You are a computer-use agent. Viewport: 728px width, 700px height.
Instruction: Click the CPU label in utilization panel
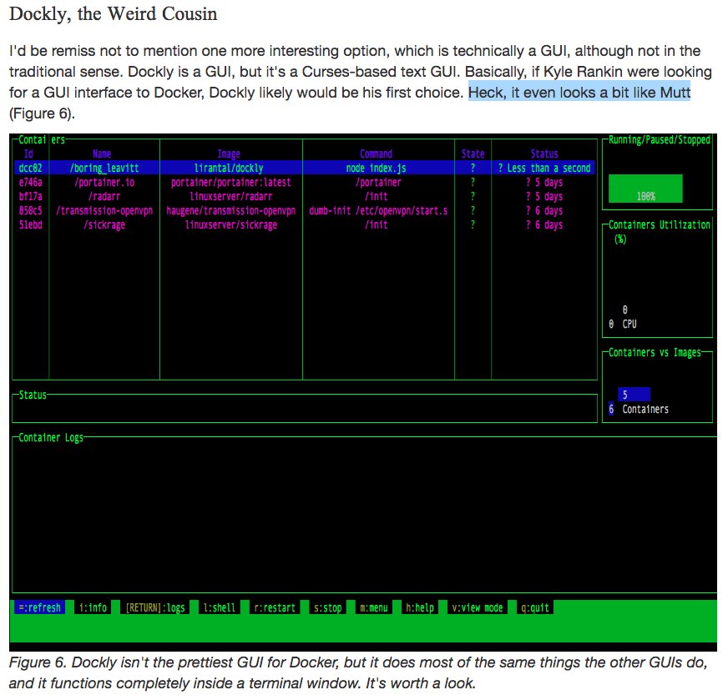tap(629, 324)
